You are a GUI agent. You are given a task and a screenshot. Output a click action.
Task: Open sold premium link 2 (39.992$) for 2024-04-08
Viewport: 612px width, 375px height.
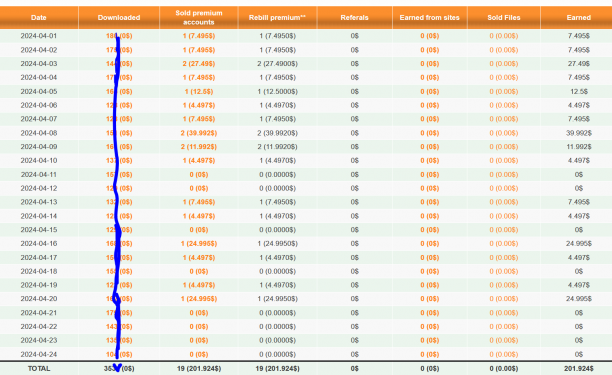(199, 133)
